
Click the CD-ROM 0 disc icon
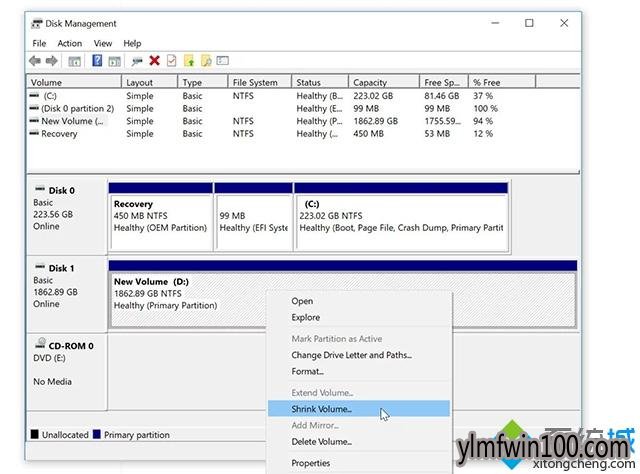coord(40,343)
